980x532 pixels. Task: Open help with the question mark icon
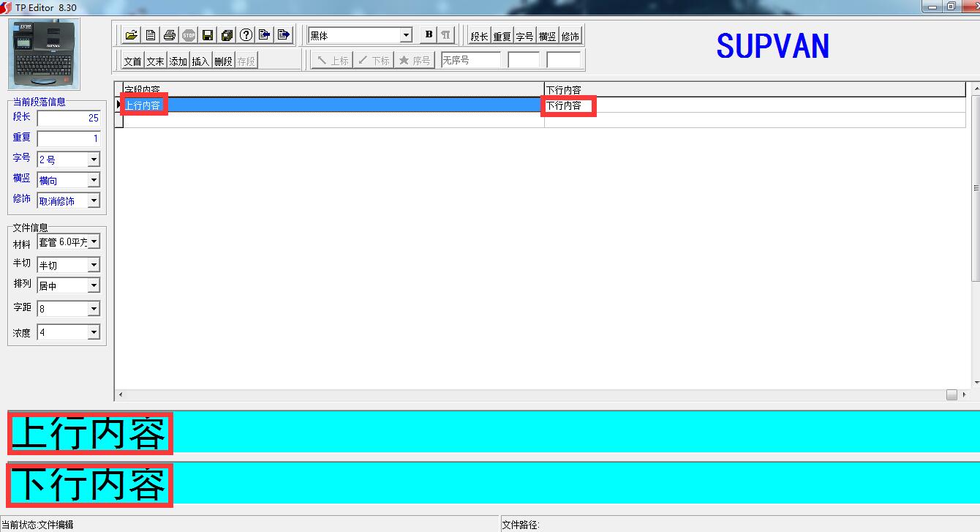pos(246,35)
